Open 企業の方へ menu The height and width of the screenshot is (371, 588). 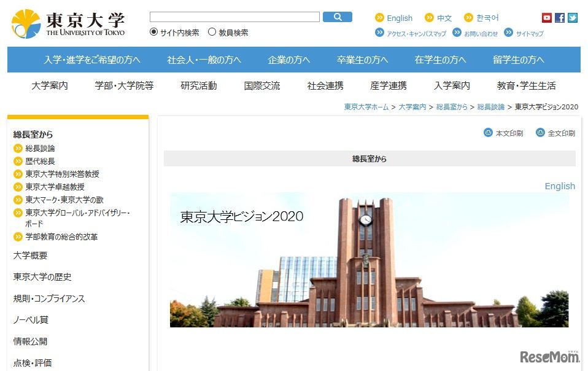tap(288, 60)
